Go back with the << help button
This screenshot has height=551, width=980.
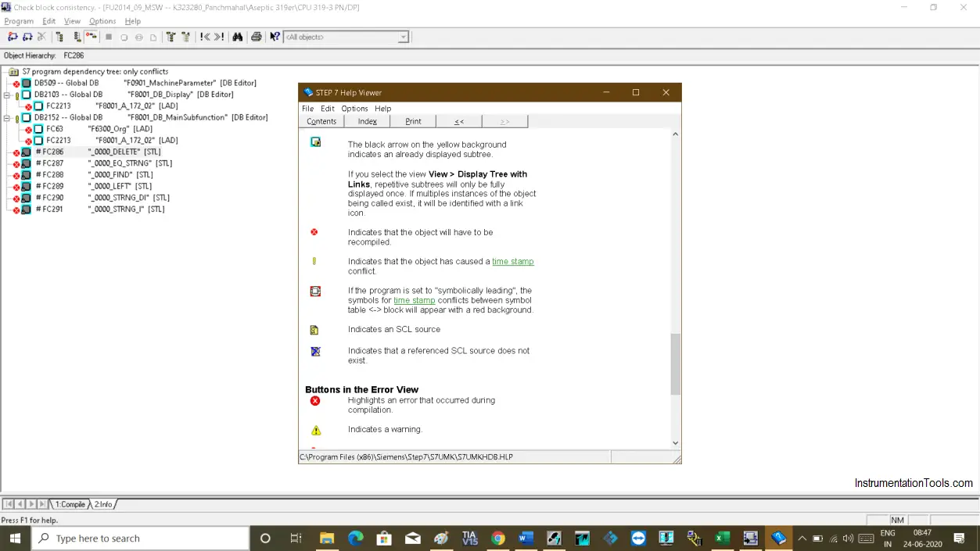pos(459,121)
